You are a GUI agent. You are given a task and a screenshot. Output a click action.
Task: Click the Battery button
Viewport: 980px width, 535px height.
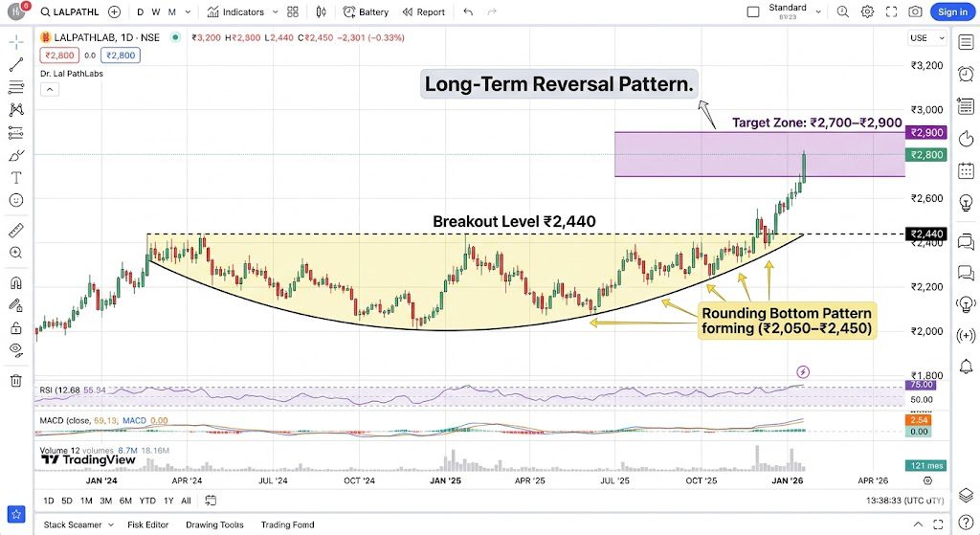366,11
